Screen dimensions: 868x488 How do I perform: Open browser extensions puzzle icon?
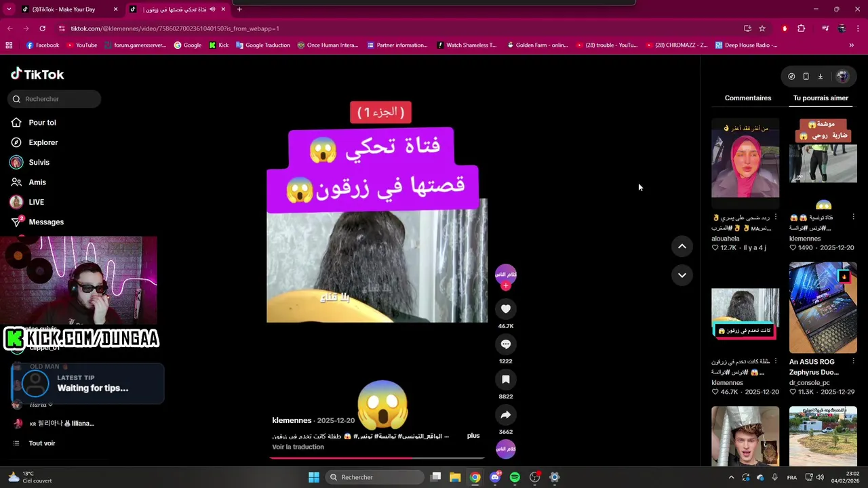[x=801, y=28]
